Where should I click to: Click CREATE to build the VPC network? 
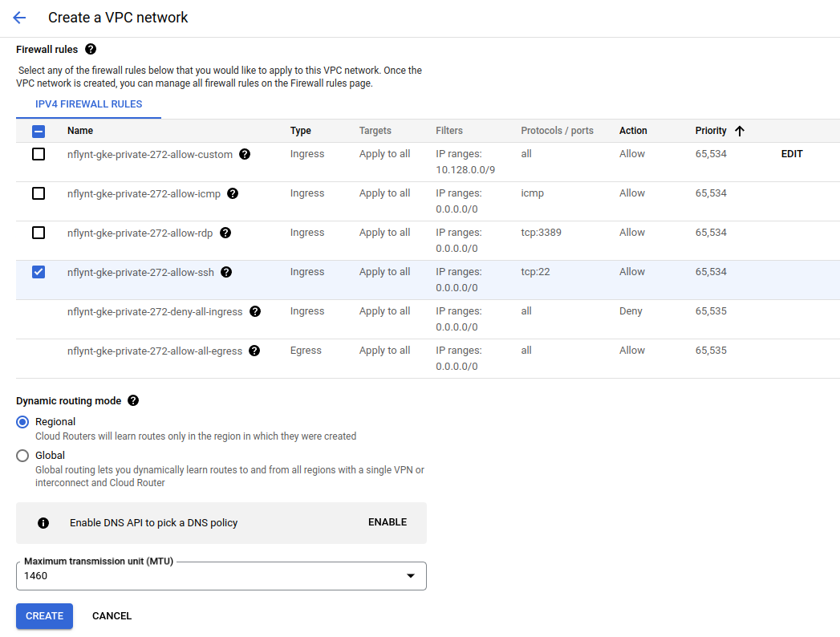[44, 615]
